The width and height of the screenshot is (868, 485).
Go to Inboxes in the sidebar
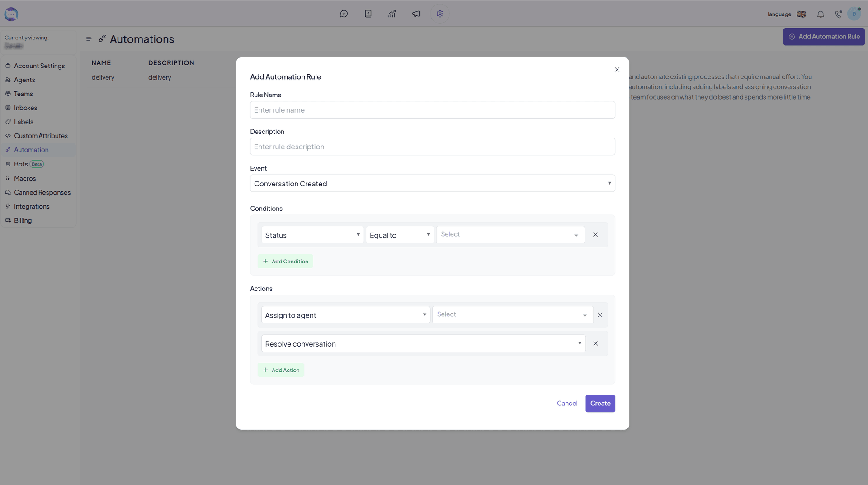point(25,108)
